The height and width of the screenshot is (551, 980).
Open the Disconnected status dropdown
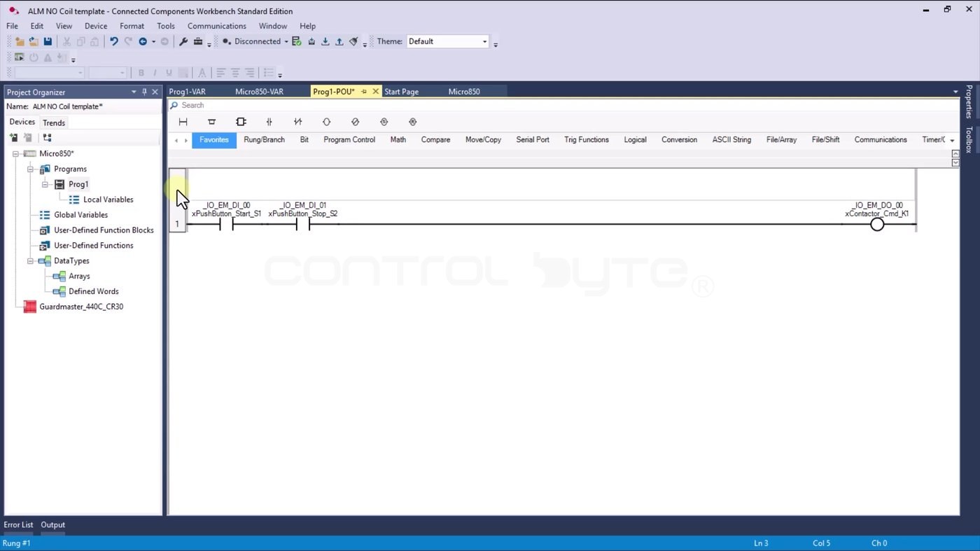point(286,41)
